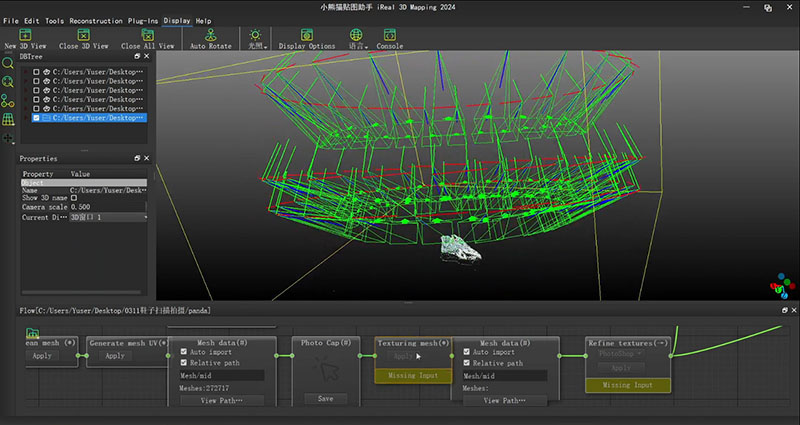Click the mesh icon of the first DBTree row
Image resolution: width=800 pixels, height=425 pixels.
(46, 72)
